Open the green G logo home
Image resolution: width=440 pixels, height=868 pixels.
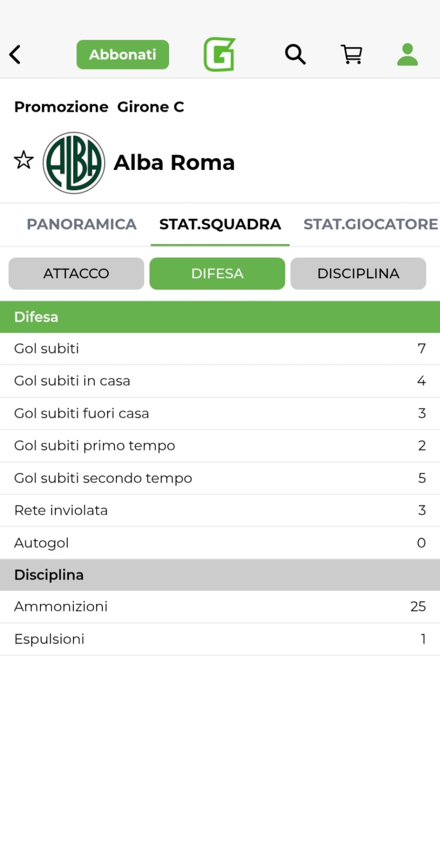click(219, 55)
